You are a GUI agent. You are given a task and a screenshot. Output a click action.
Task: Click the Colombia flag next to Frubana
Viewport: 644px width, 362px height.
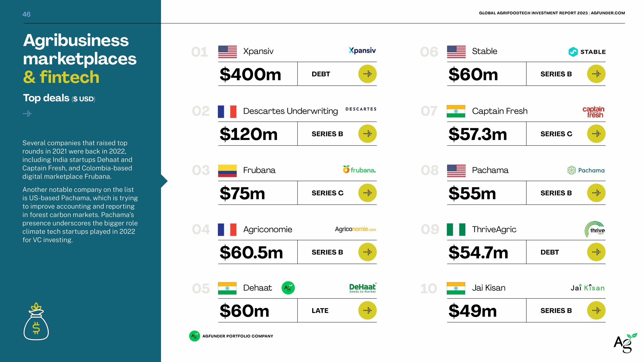coord(227,171)
